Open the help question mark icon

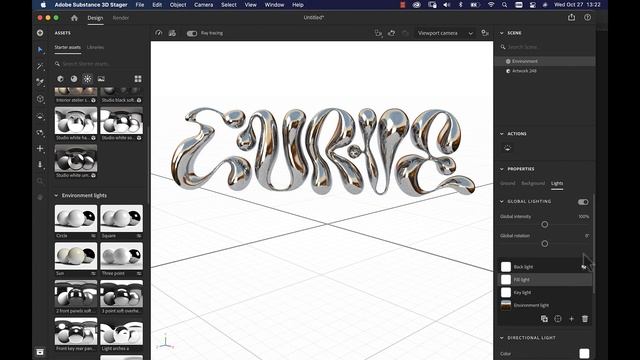[587, 17]
